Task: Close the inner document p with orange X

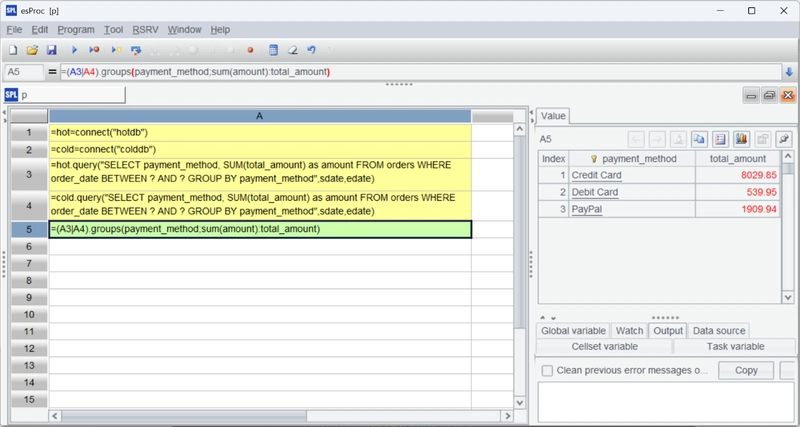Action: pyautogui.click(x=788, y=95)
